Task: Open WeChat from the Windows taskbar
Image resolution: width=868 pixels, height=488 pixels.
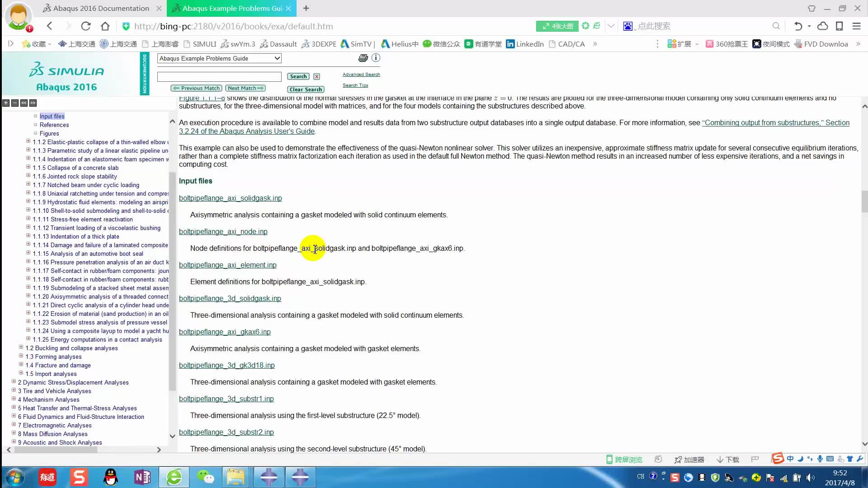Action: click(205, 477)
